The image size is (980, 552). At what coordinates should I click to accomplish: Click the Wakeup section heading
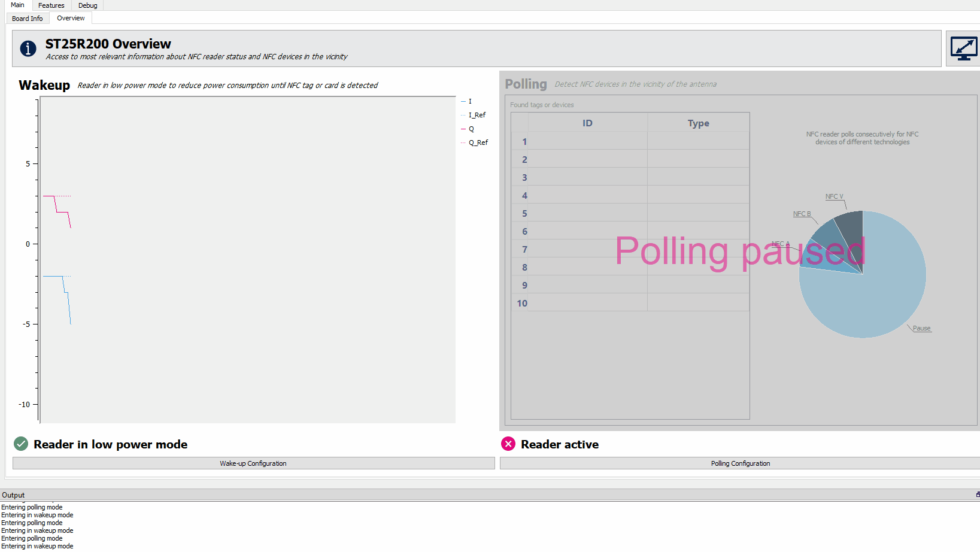point(44,85)
